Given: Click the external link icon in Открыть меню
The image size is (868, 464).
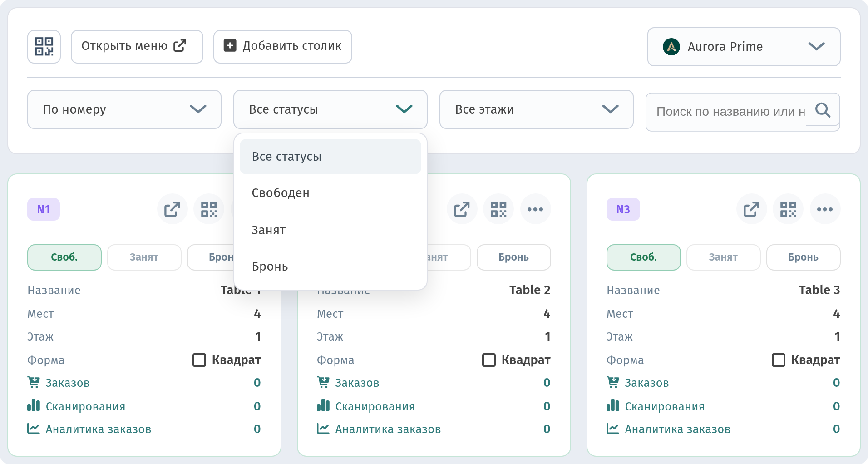Looking at the screenshot, I should (180, 45).
